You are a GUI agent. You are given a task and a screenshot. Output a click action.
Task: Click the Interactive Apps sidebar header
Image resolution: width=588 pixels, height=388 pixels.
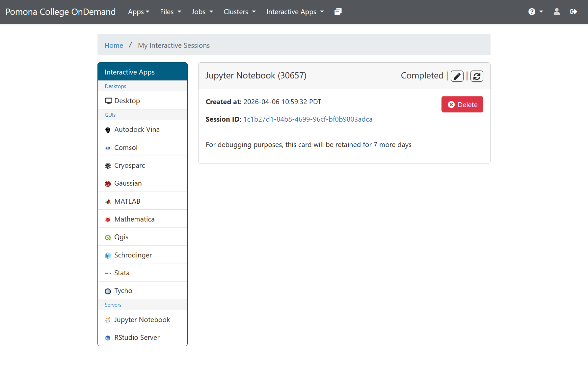(x=143, y=72)
